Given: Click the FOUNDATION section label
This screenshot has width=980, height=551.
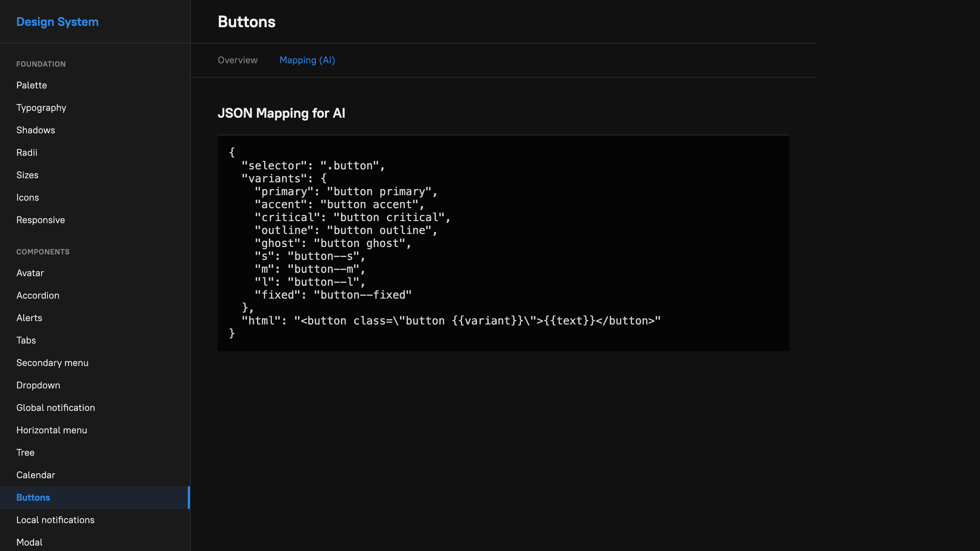Looking at the screenshot, I should (x=41, y=64).
